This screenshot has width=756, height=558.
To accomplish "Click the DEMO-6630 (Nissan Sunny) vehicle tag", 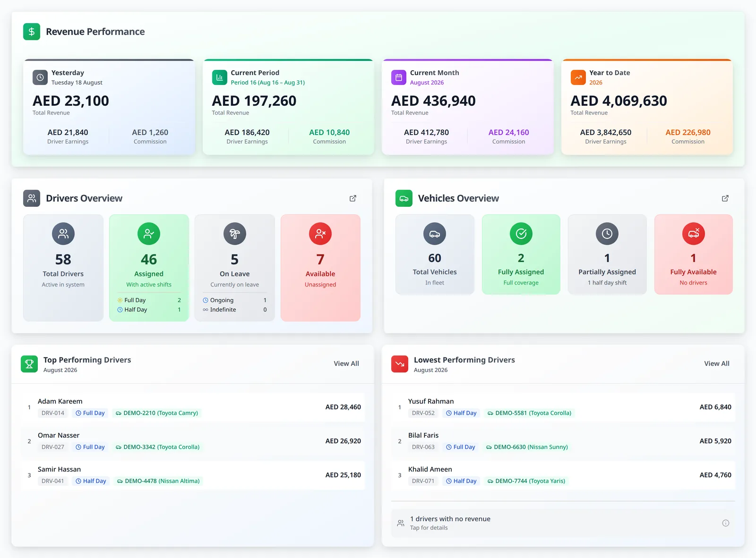I will [x=527, y=447].
